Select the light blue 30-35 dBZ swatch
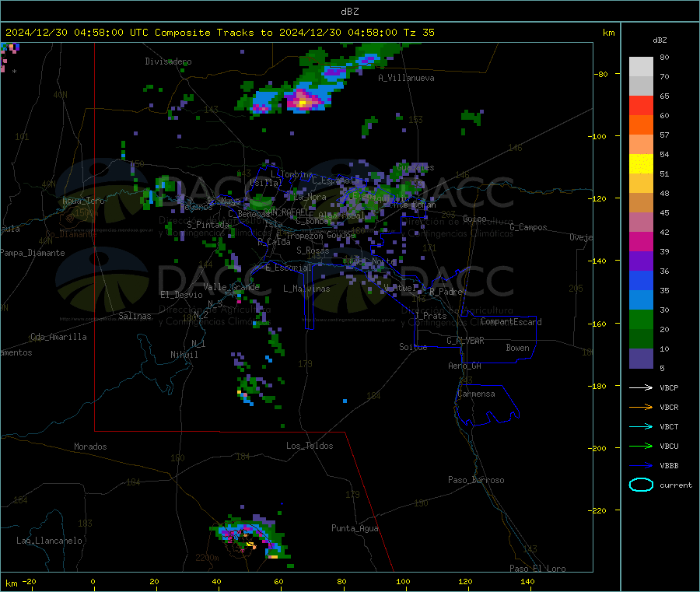This screenshot has width=700, height=592. click(x=641, y=300)
